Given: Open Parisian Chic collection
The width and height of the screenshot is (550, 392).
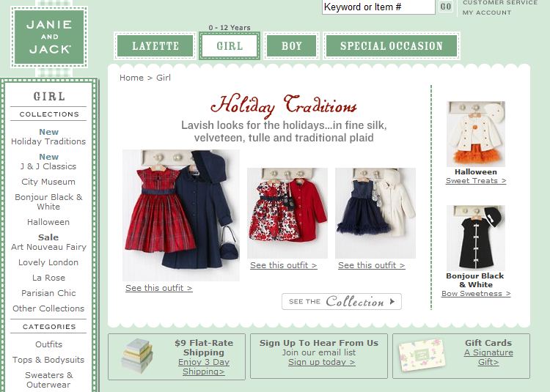Looking at the screenshot, I should pyautogui.click(x=48, y=293).
